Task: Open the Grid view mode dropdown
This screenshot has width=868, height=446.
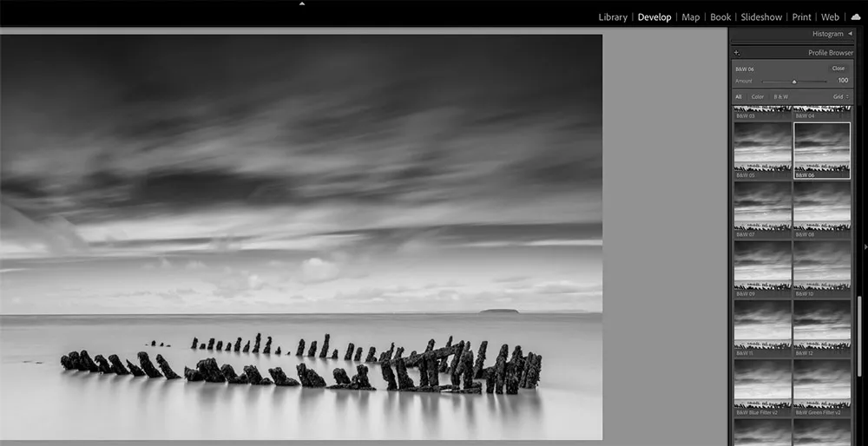Action: [x=841, y=97]
